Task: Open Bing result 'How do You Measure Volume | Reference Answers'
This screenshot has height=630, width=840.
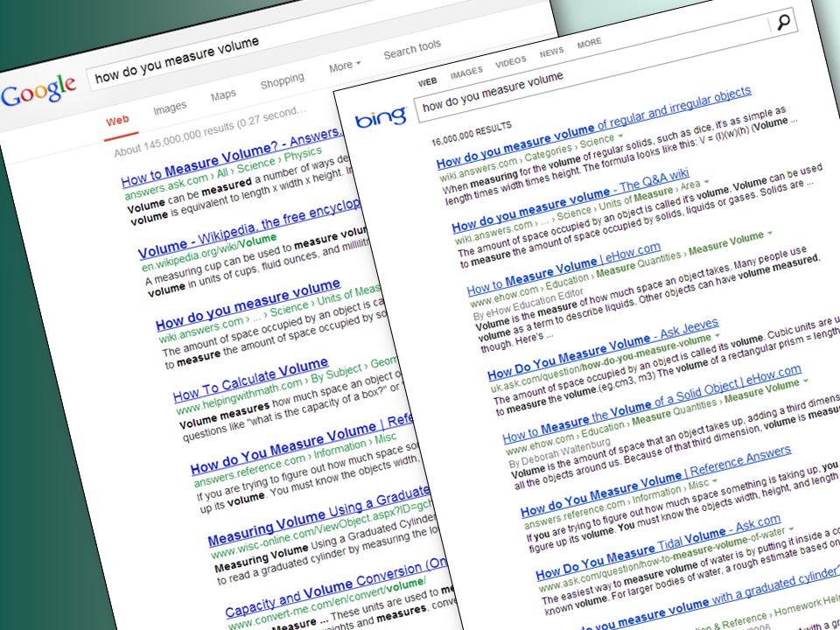Action: point(655,480)
